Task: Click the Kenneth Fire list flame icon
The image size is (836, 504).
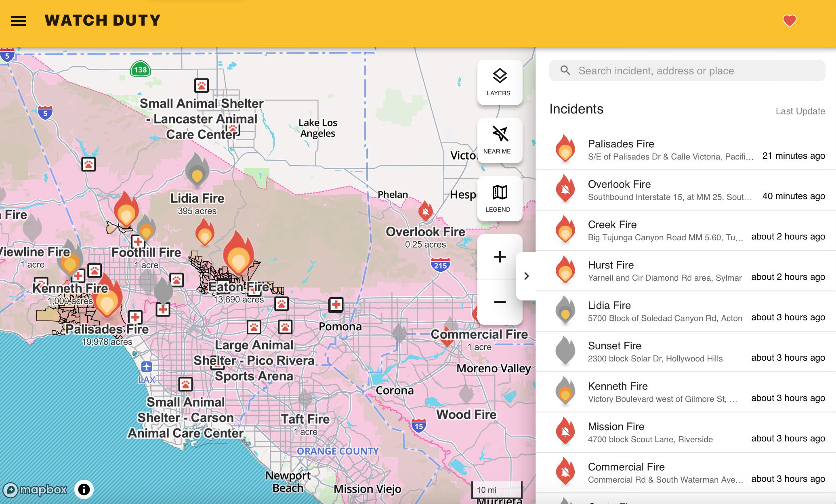Action: click(565, 391)
